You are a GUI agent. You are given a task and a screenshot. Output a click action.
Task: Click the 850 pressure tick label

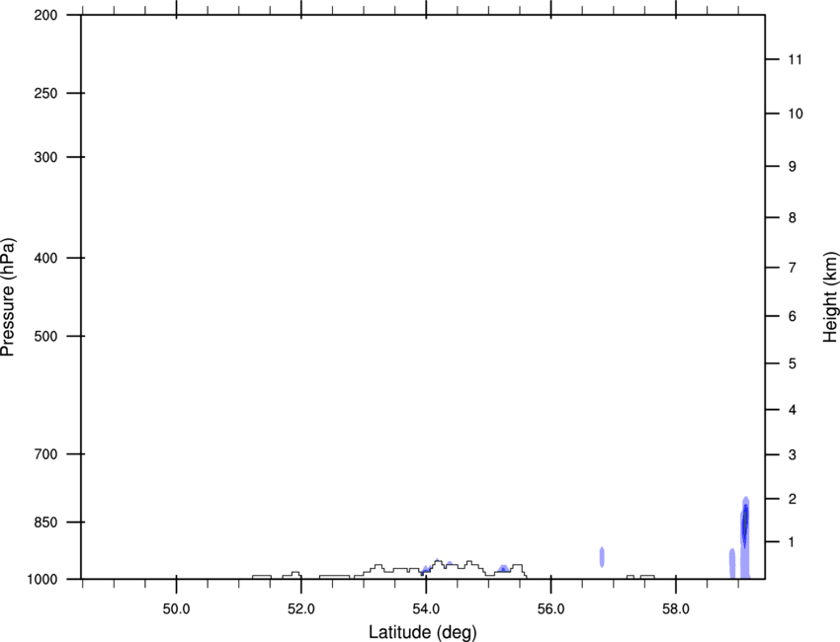point(45,522)
